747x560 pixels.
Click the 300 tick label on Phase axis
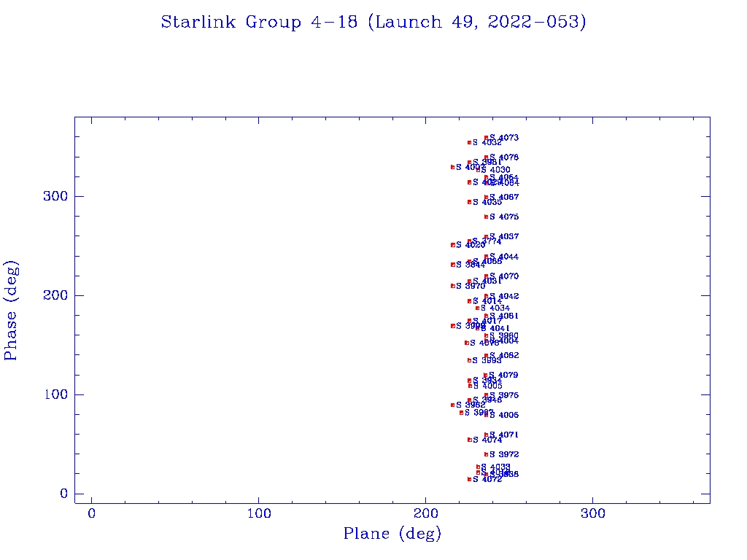pos(55,196)
